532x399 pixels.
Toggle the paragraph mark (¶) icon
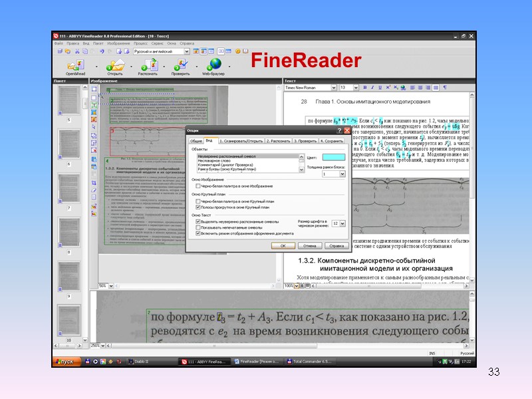point(445,88)
